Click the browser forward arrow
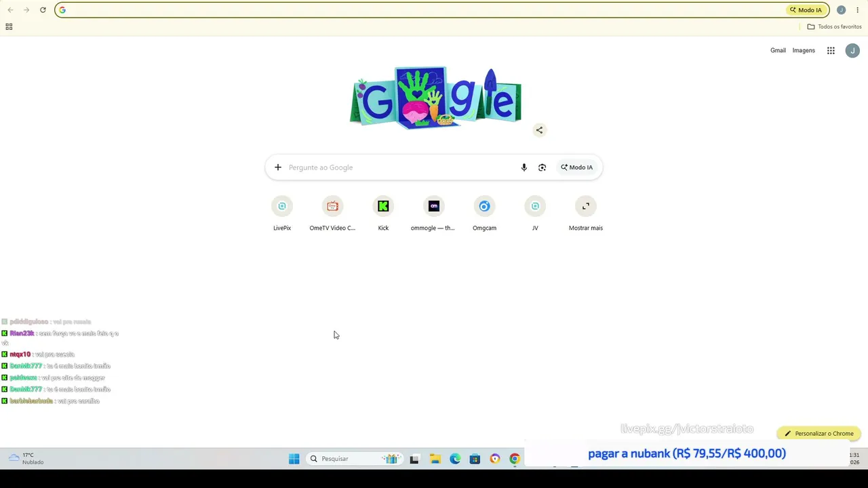 (26, 10)
